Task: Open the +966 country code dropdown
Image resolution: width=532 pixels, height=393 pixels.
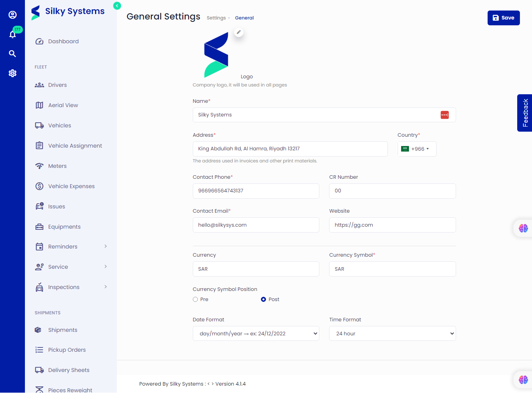Action: coord(417,149)
